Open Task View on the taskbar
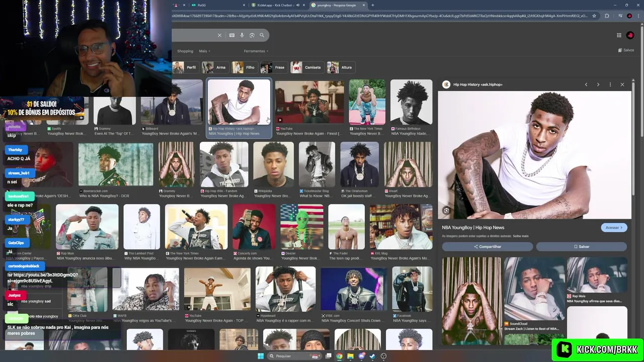The height and width of the screenshot is (362, 644). pos(329,356)
